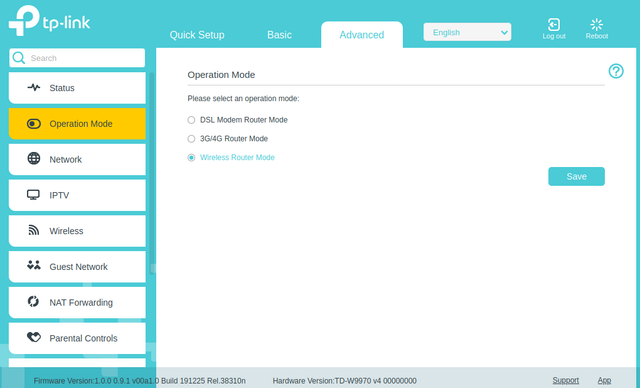This screenshot has width=640, height=388.
Task: Open the IPTV menu item
Action: point(77,195)
